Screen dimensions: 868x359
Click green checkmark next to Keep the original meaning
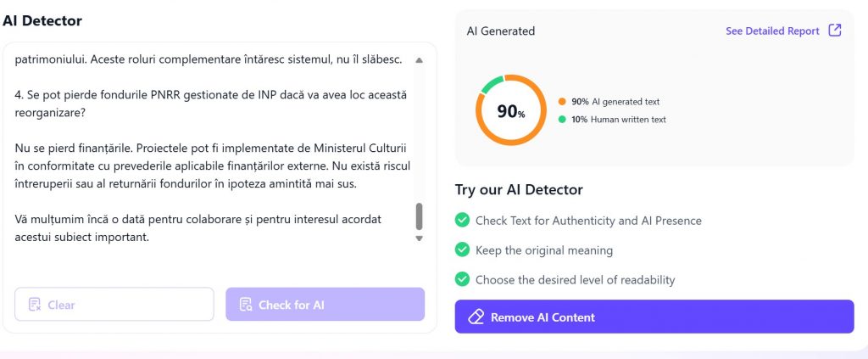[x=462, y=250]
